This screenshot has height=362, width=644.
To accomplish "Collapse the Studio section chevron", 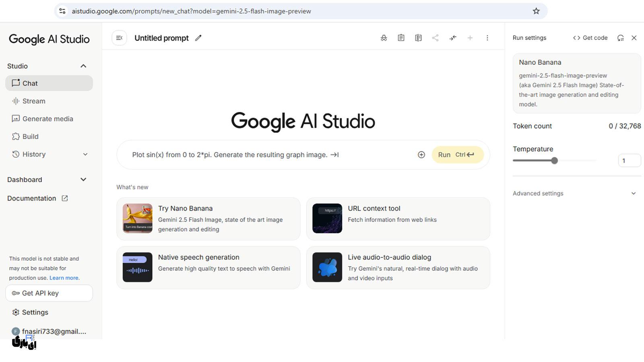I will coord(83,66).
